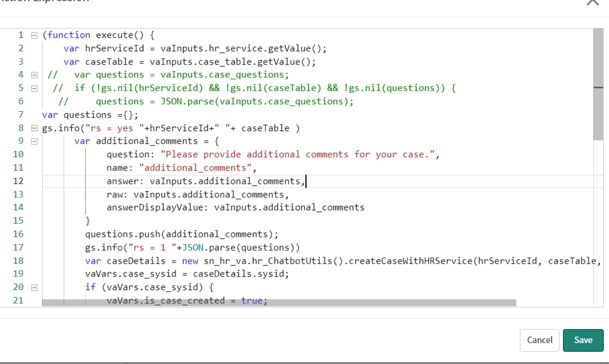Screen dimensions: 609x364
Task: Place cursor on 'hrServiceId' in line 2
Action: [x=115, y=48]
